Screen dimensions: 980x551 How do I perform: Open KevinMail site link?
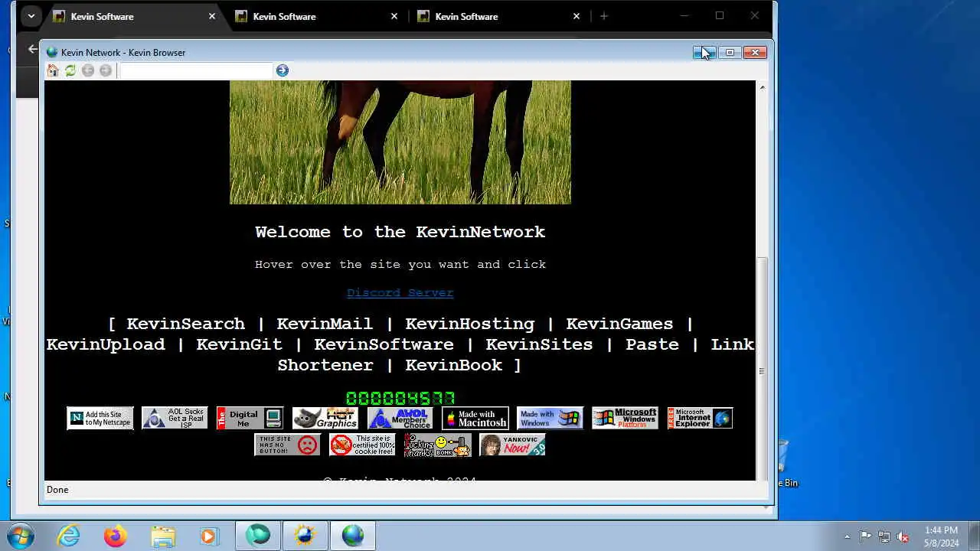[325, 324]
